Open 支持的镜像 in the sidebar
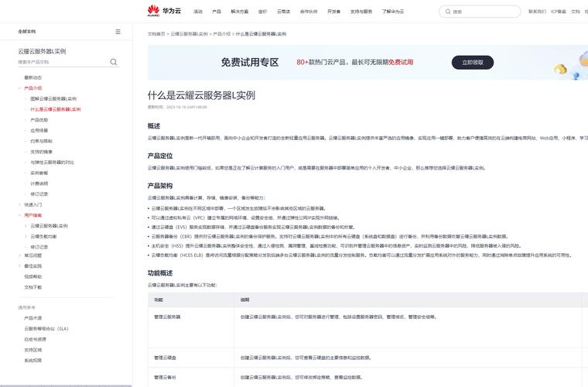Viewport: 588px width, 387px height. pyautogui.click(x=41, y=152)
